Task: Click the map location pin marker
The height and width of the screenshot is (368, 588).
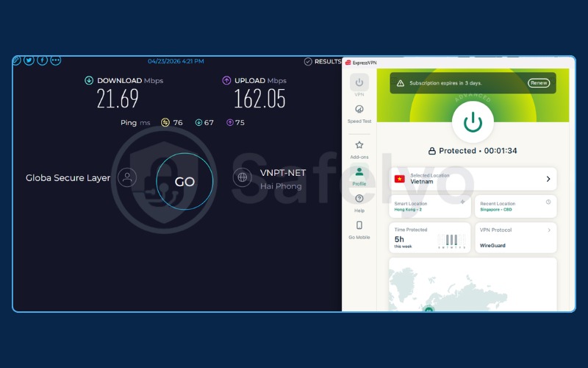Action: click(429, 309)
